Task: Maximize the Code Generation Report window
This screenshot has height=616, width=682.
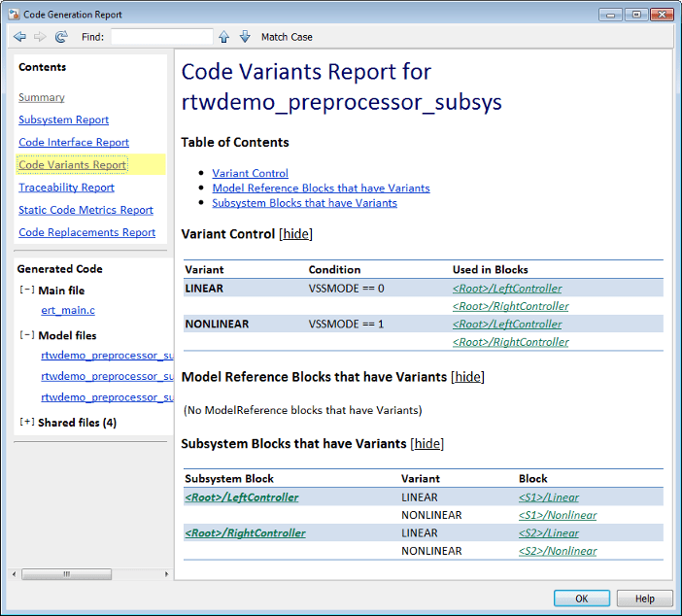Action: click(x=636, y=15)
